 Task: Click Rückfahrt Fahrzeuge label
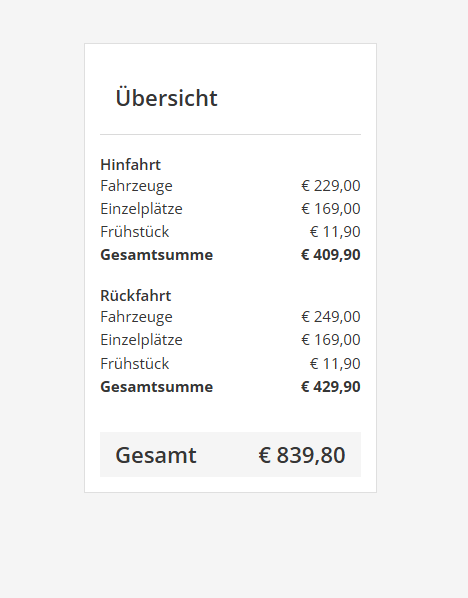click(x=136, y=317)
